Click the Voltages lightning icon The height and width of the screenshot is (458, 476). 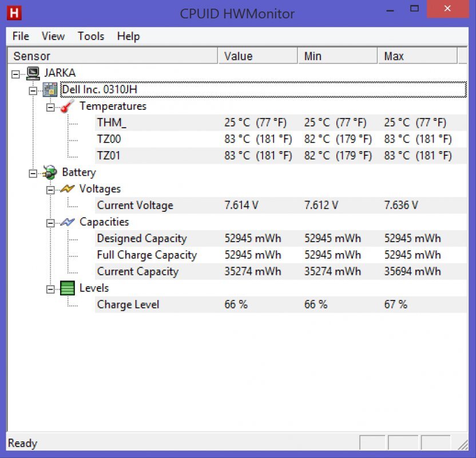coord(67,188)
